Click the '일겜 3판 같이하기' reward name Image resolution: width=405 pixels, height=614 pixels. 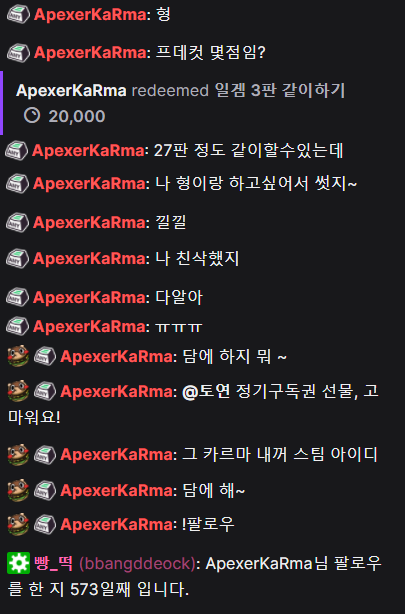(x=280, y=90)
